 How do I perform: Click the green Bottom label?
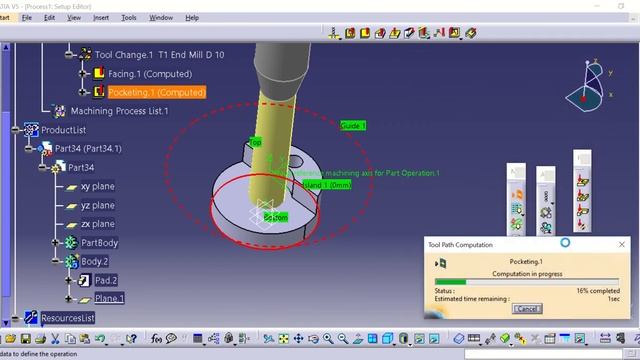(276, 218)
